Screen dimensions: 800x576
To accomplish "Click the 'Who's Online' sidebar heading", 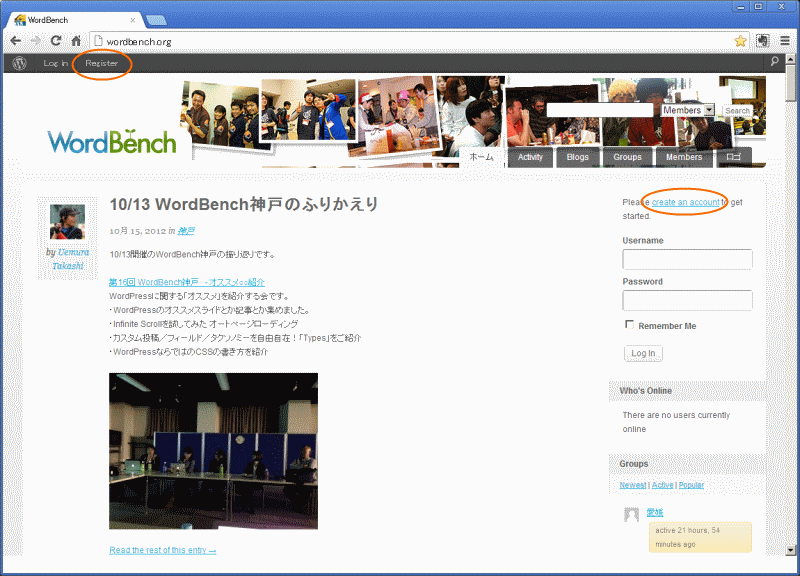I will tap(645, 391).
